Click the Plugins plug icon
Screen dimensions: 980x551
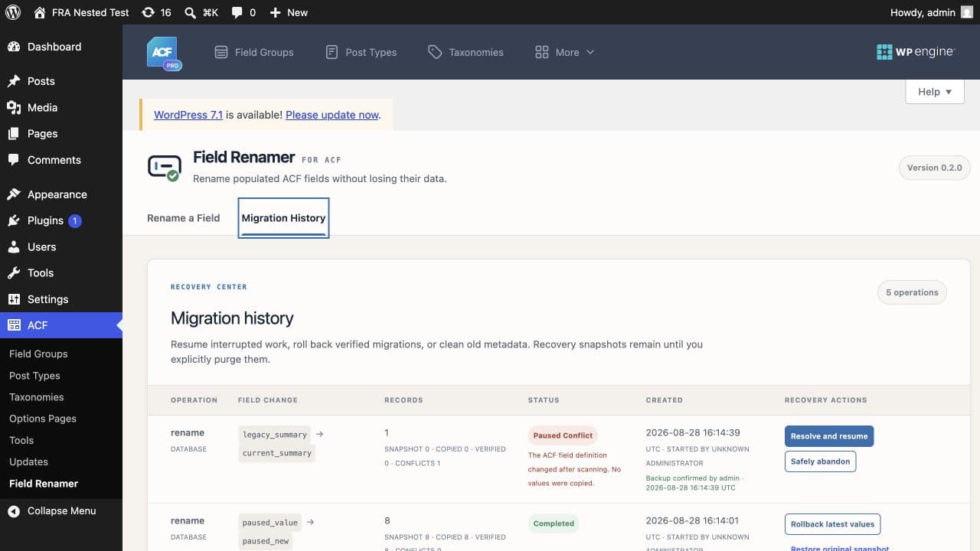(14, 220)
